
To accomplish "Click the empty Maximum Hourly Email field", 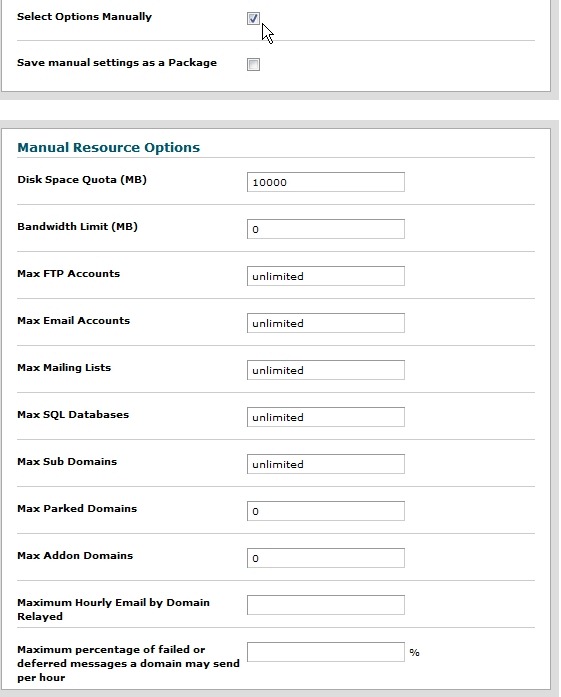I will coord(326,605).
